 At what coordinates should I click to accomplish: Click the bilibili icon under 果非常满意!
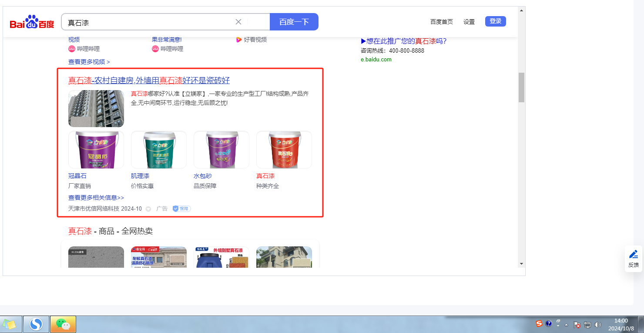[155, 49]
